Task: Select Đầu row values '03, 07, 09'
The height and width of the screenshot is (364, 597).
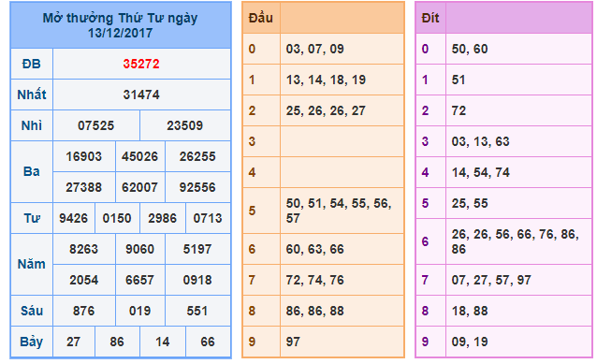Action: click(x=315, y=49)
